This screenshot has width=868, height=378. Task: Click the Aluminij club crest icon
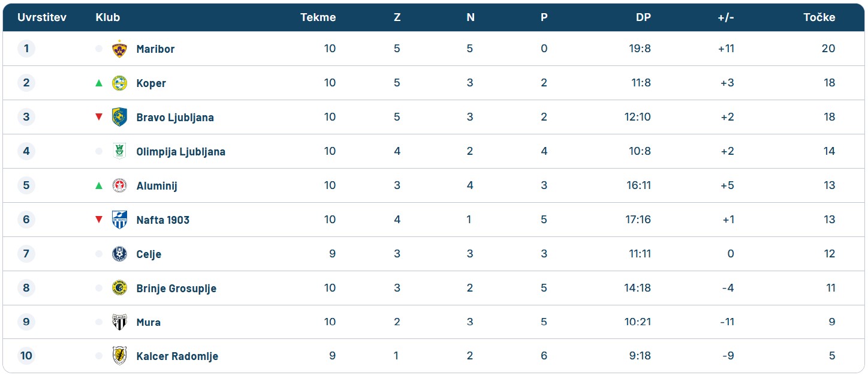point(120,185)
